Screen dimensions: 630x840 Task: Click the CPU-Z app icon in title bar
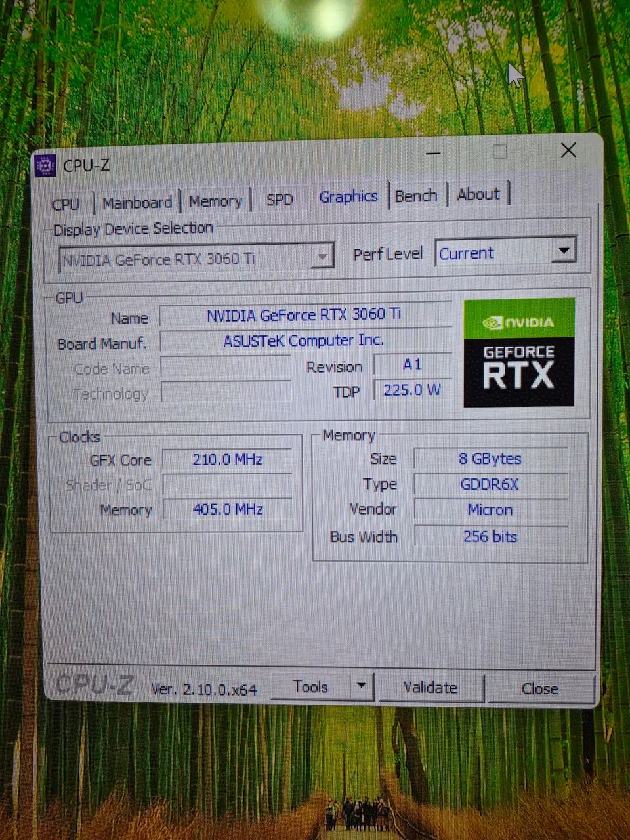point(46,167)
